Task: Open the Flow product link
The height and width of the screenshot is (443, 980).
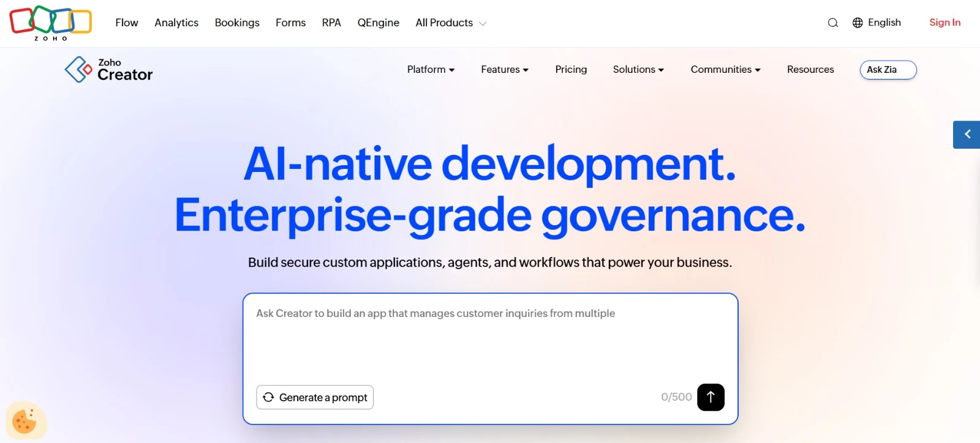Action: pos(127,23)
